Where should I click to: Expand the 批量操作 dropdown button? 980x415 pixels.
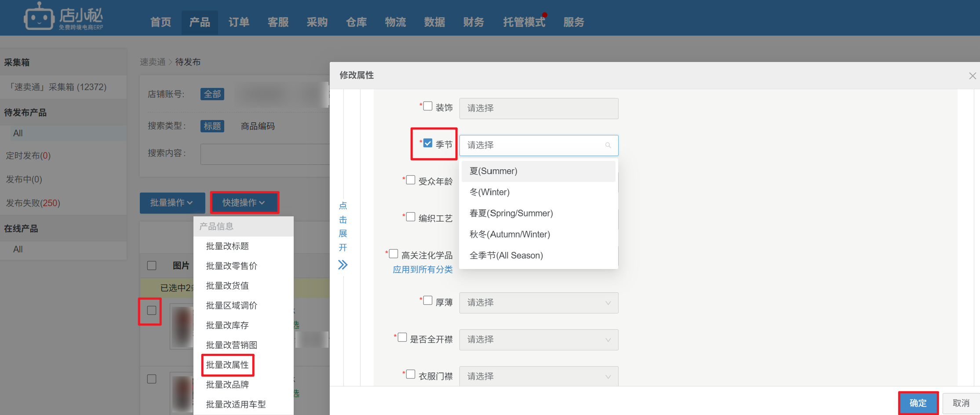[172, 203]
